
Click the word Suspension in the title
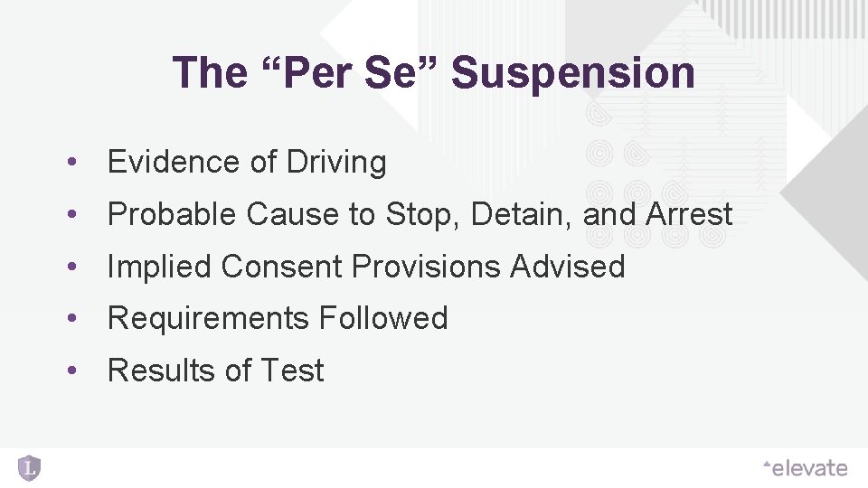point(572,72)
